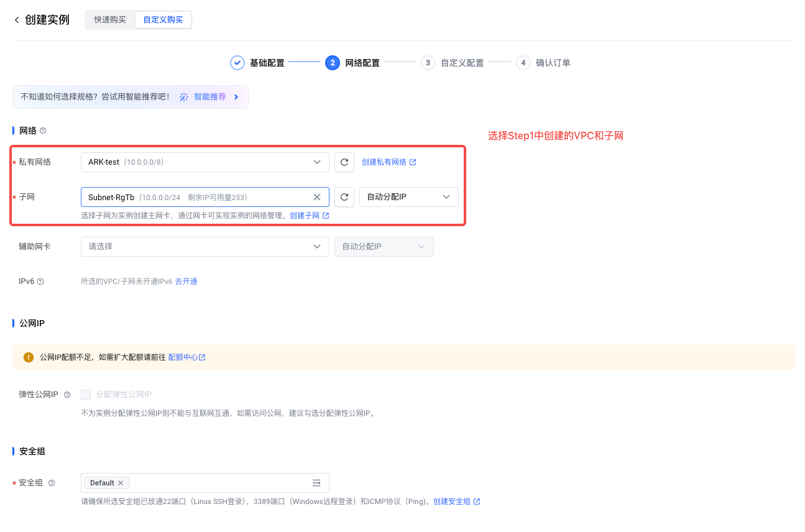Image resolution: width=805 pixels, height=532 pixels.
Task: Switch to the 快速购买 tab
Action: click(x=110, y=20)
